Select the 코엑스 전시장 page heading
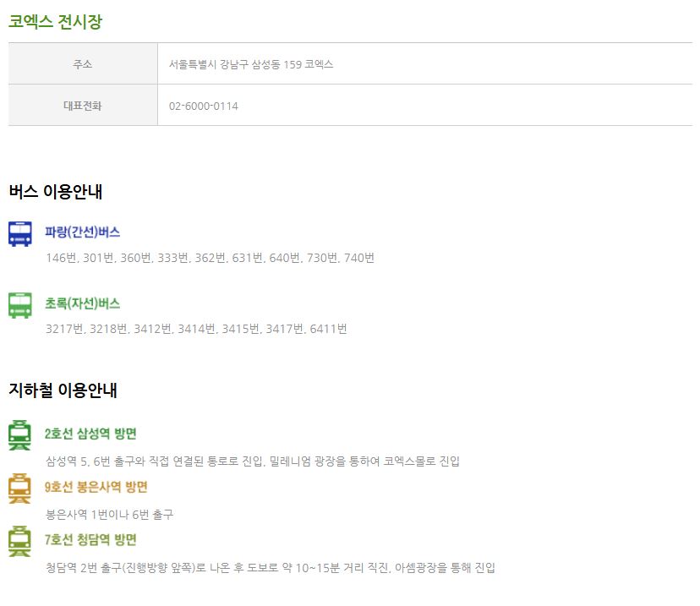Image resolution: width=700 pixels, height=606 pixels. (x=55, y=23)
